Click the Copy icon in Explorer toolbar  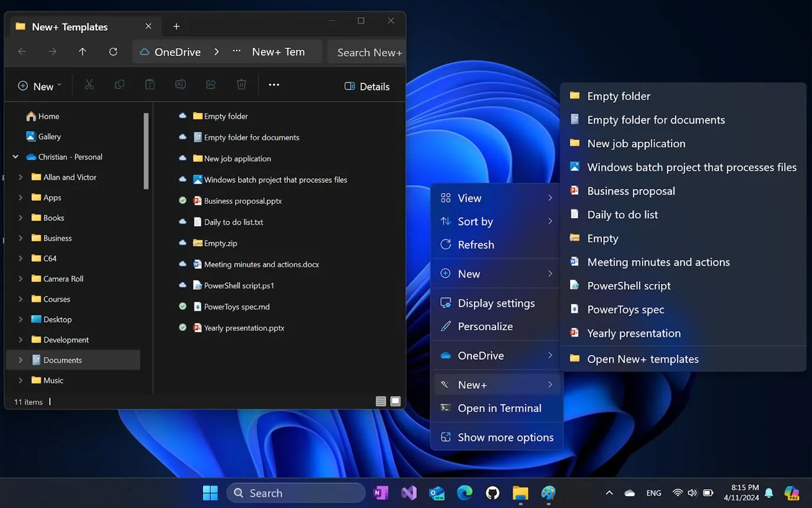[x=120, y=85]
